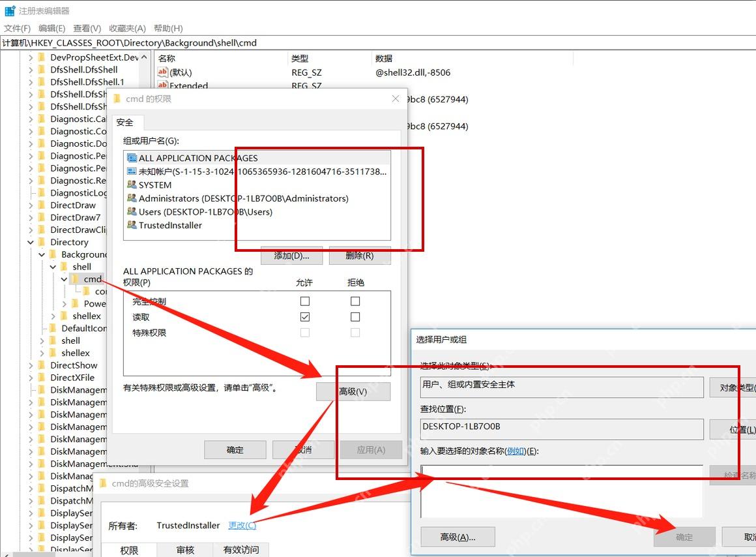Click folder icon in cmd 的权限 title bar
The width and height of the screenshot is (756, 557).
tap(117, 99)
